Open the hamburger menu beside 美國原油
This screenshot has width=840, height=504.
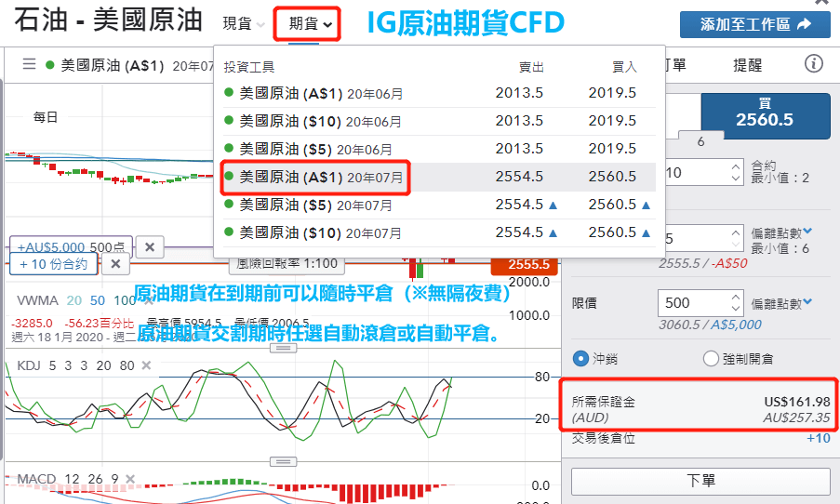pyautogui.click(x=29, y=64)
